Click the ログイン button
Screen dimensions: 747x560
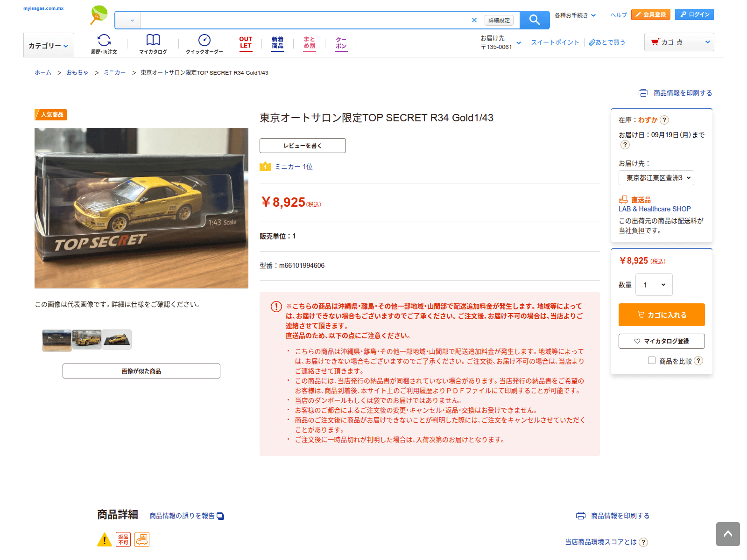pyautogui.click(x=695, y=14)
